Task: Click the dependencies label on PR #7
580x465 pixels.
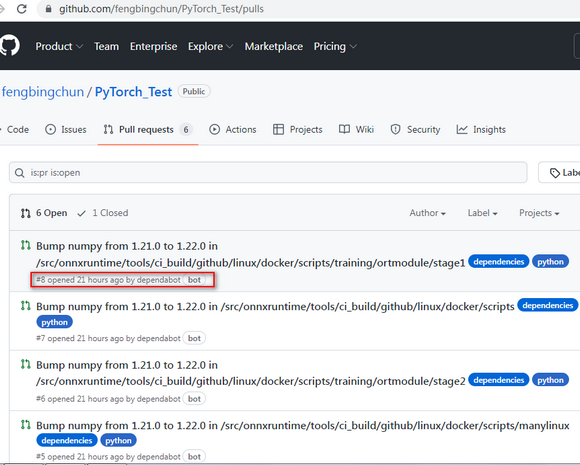Action: (x=547, y=305)
